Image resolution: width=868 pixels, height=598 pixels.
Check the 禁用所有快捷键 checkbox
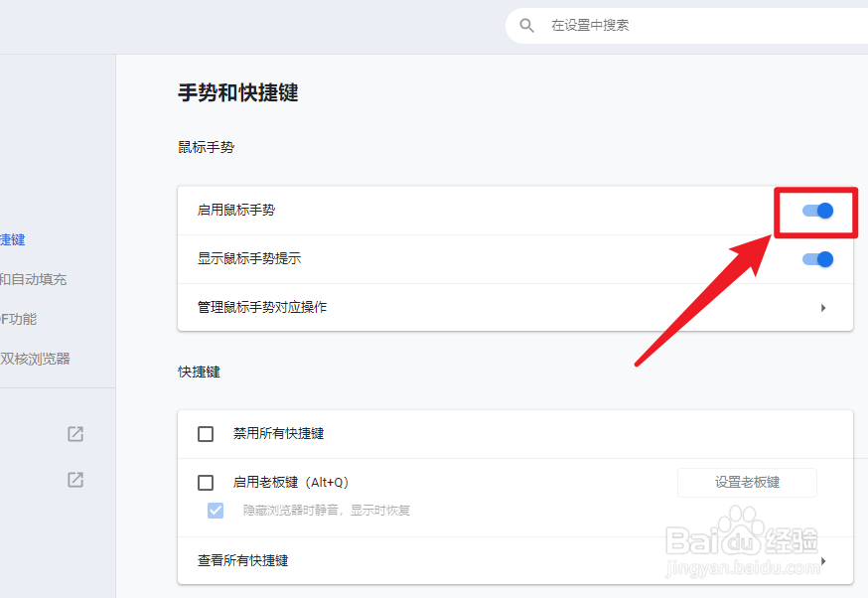tap(206, 434)
